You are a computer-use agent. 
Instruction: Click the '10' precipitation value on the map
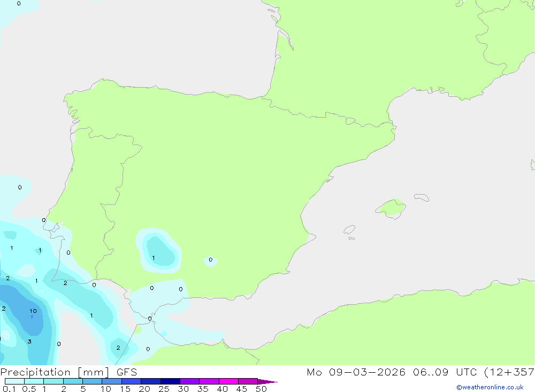pyautogui.click(x=33, y=311)
